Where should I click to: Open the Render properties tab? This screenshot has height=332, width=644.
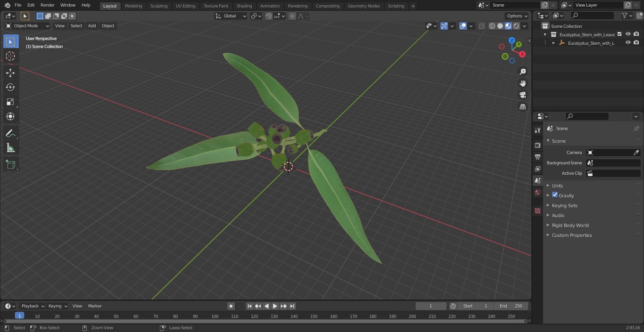[537, 145]
